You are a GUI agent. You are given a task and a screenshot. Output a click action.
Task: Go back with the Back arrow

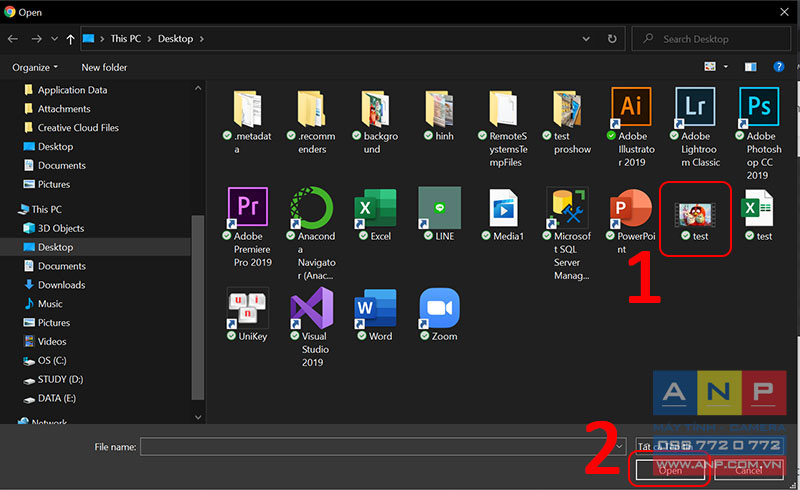coord(13,39)
